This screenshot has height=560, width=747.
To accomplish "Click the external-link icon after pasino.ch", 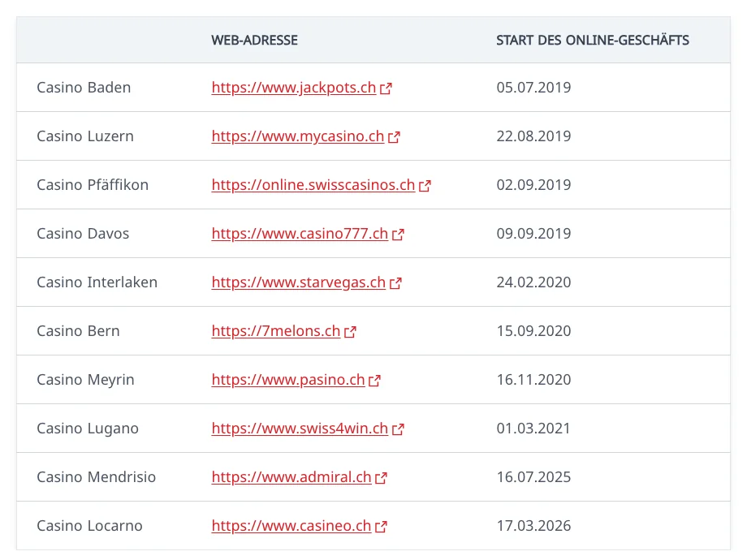I will pos(374,381).
